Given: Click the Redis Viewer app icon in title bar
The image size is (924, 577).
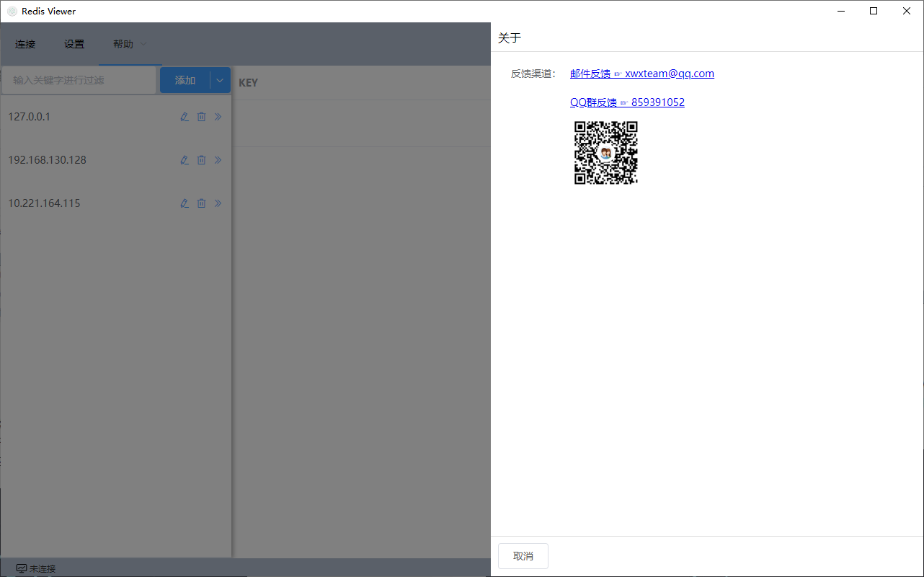Looking at the screenshot, I should click(12, 11).
